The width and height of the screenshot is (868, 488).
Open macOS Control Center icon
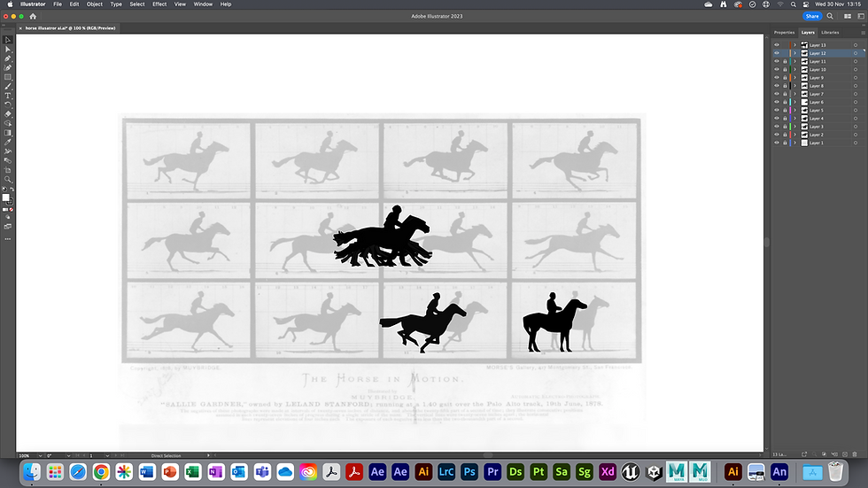pyautogui.click(x=806, y=4)
